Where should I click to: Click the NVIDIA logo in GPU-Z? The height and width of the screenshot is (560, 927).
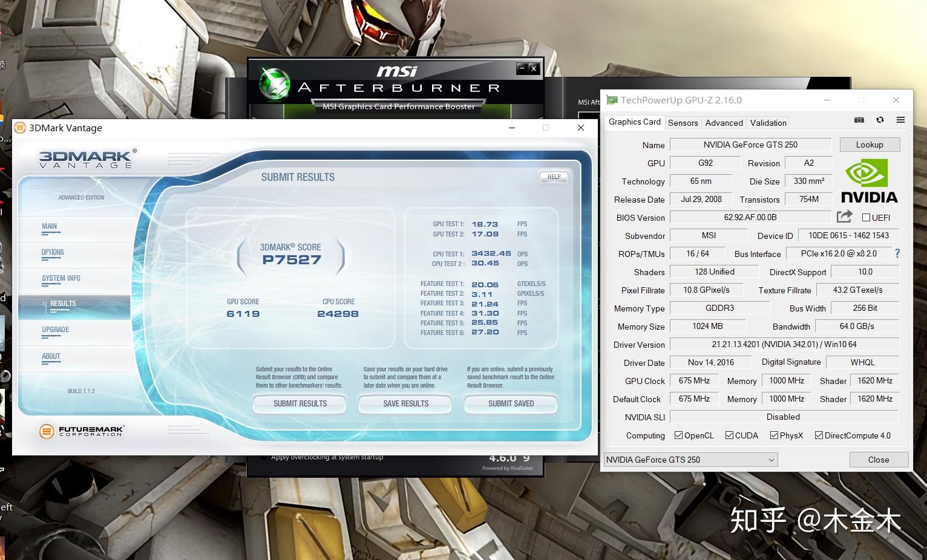(x=870, y=180)
